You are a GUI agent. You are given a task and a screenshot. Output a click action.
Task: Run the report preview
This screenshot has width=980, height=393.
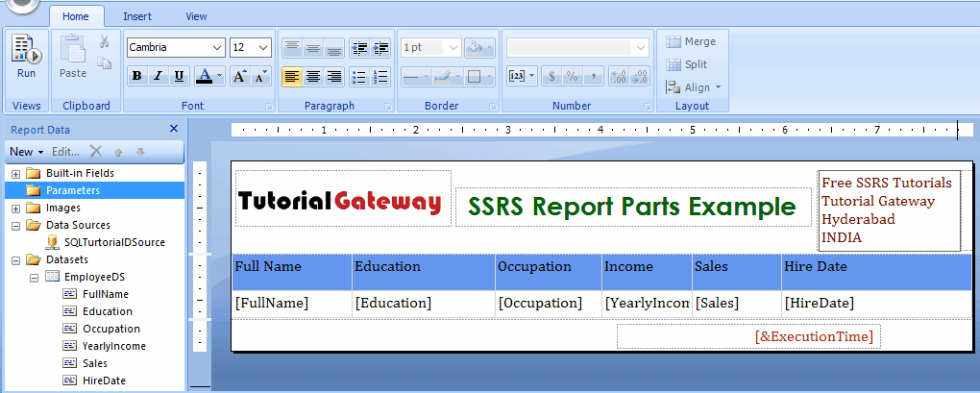tap(26, 57)
